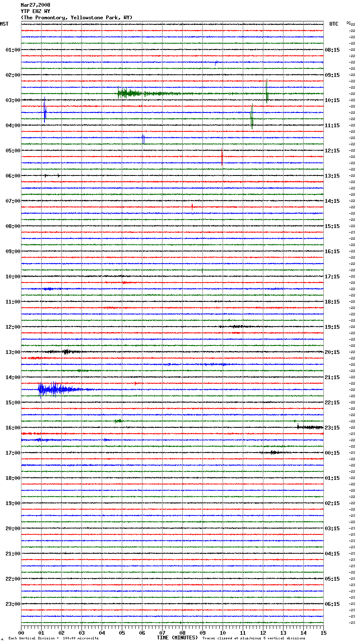
Task: Select the 12:00 MST time label
Action: pyautogui.click(x=13, y=327)
